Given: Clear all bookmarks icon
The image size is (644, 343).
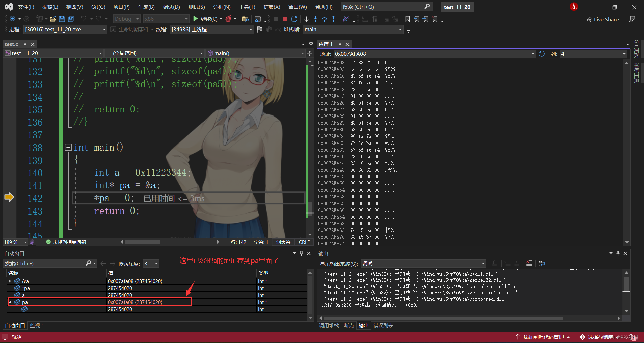Looking at the screenshot, I should pyautogui.click(x=435, y=19).
